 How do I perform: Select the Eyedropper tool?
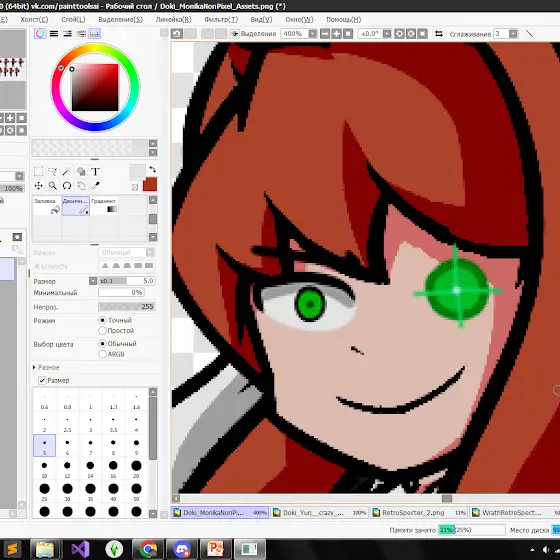coord(95,186)
